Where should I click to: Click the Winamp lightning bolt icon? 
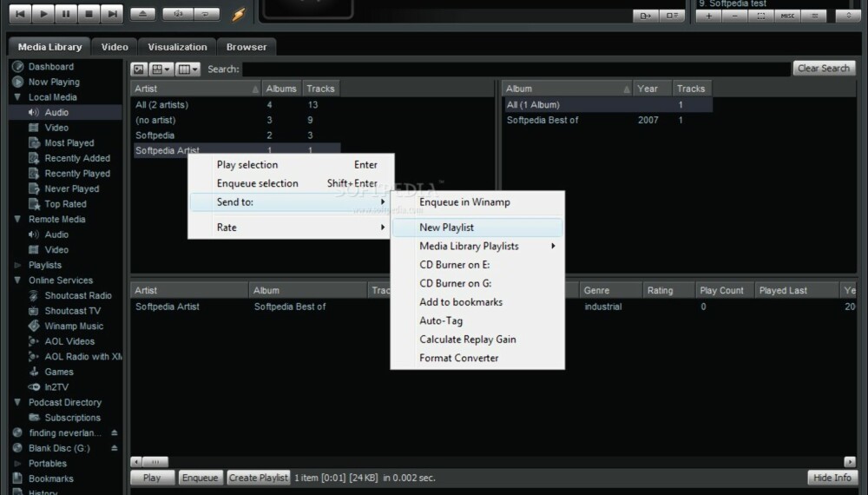pyautogui.click(x=238, y=14)
